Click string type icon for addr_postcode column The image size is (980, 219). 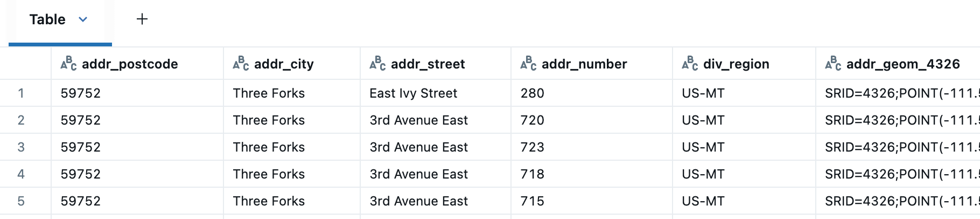tap(68, 64)
